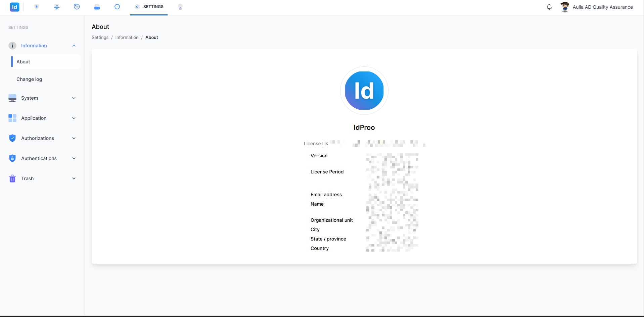Go to Settings breadcrumb link

coord(100,38)
